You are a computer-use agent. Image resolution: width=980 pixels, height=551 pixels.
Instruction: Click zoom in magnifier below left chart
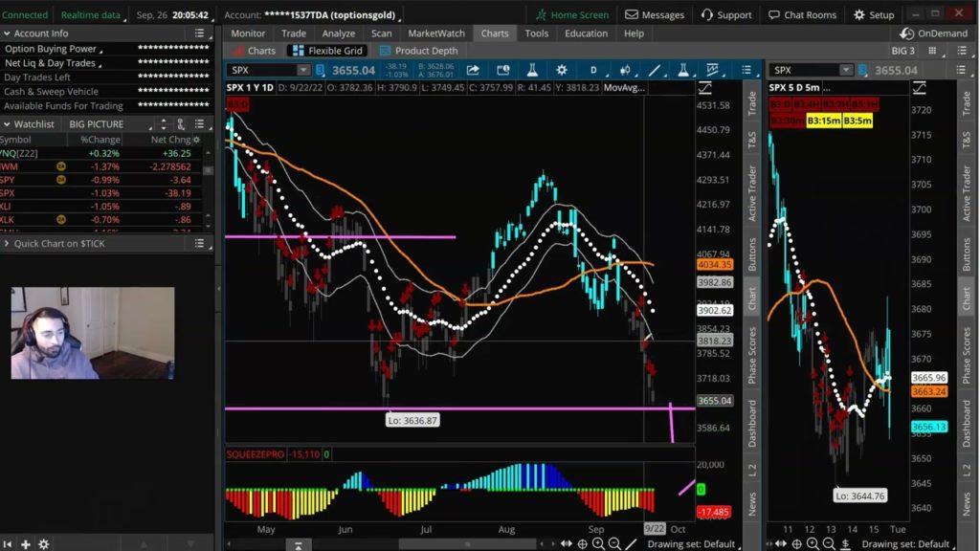598,543
